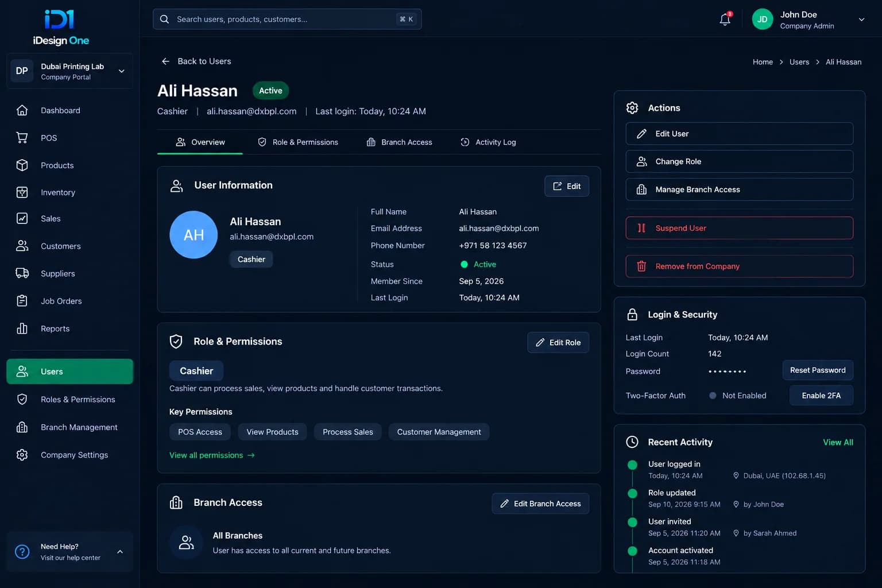The image size is (882, 588).
Task: Click Edit in User Information card
Action: pyautogui.click(x=567, y=186)
